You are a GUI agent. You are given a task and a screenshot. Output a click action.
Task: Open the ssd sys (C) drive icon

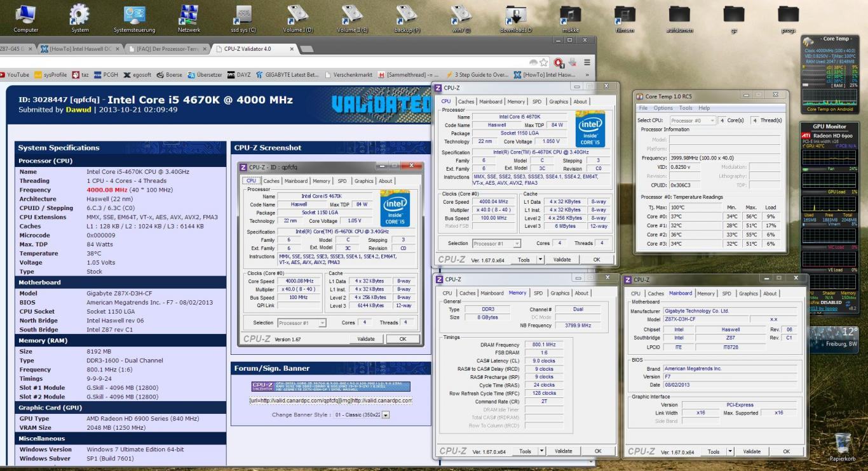pos(243,17)
